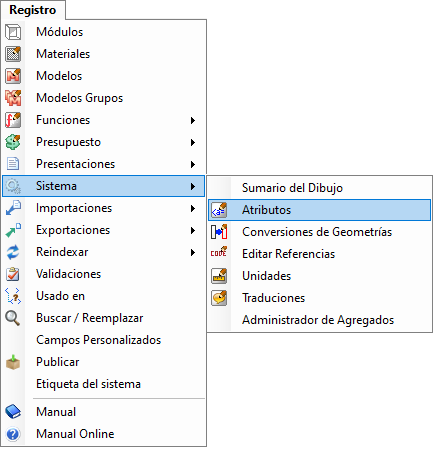
Task: Click the Presentaciones document icon
Action: [13, 164]
